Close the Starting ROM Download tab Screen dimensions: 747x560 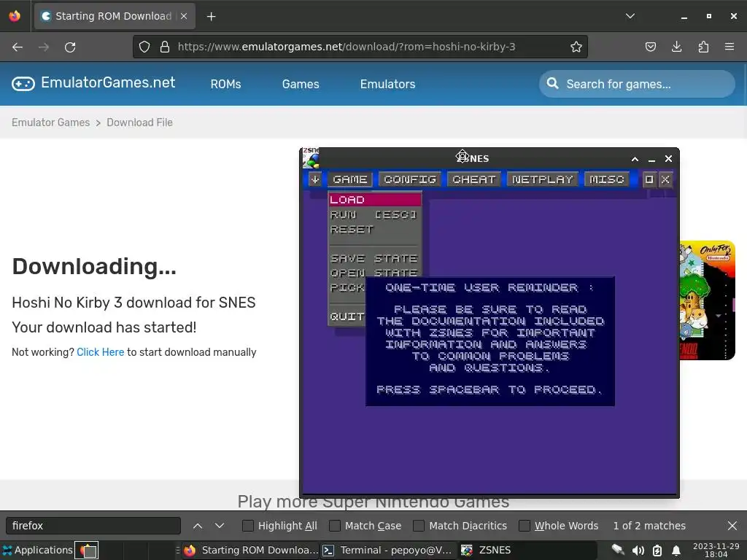coord(184,16)
